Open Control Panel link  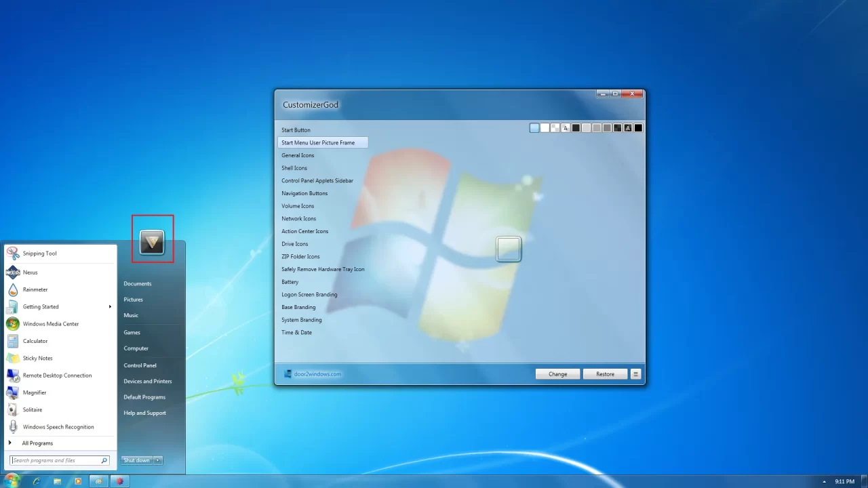click(x=140, y=365)
